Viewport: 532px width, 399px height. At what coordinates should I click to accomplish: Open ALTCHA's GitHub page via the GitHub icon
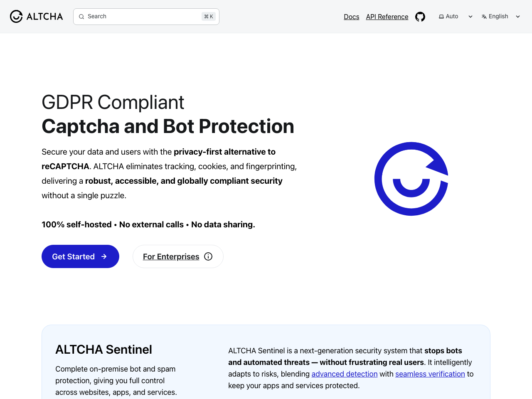[x=420, y=17]
